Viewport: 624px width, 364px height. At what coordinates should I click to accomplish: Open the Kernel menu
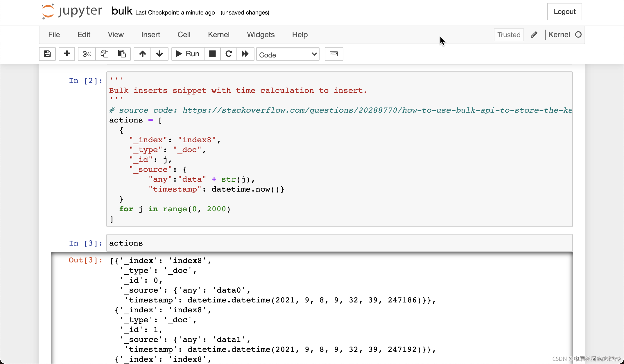[218, 35]
